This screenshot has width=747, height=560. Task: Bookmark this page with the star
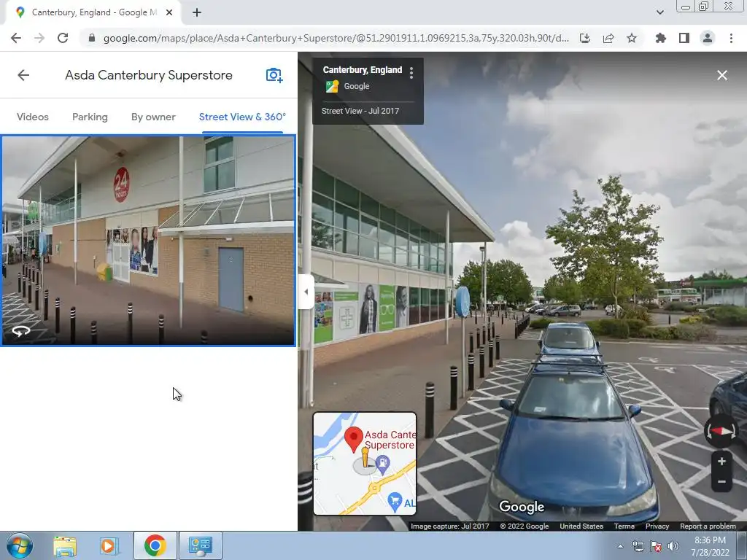pyautogui.click(x=631, y=38)
